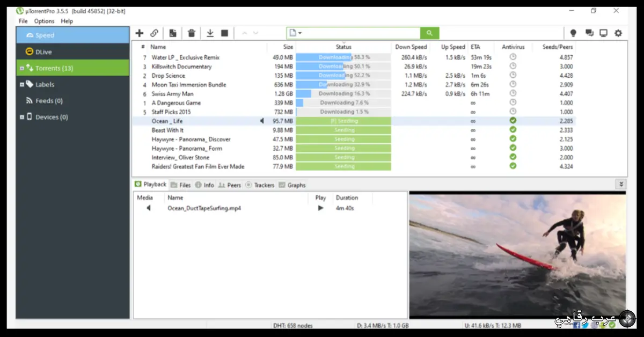The height and width of the screenshot is (337, 644).
Task: Open Add Torrent from URL link icon
Action: [155, 33]
